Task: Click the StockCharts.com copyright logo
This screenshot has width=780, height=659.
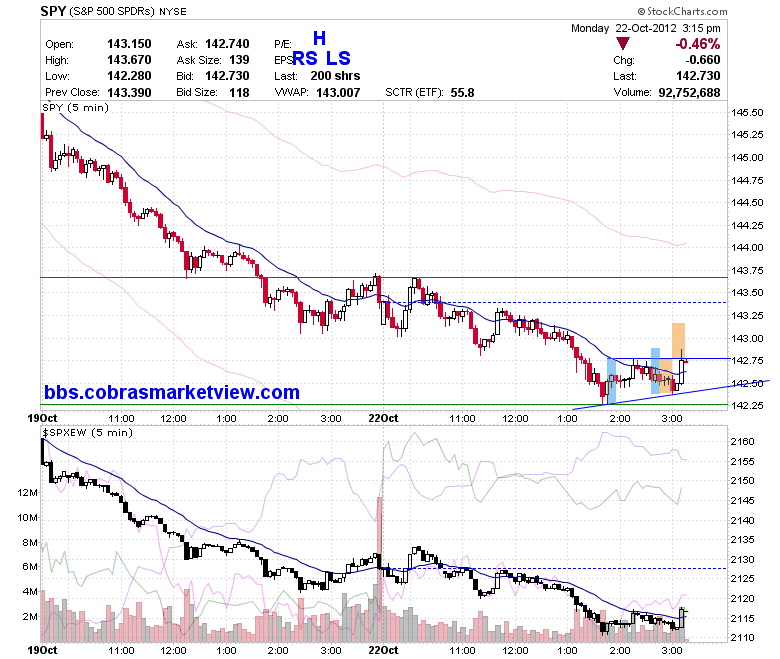Action: point(682,11)
